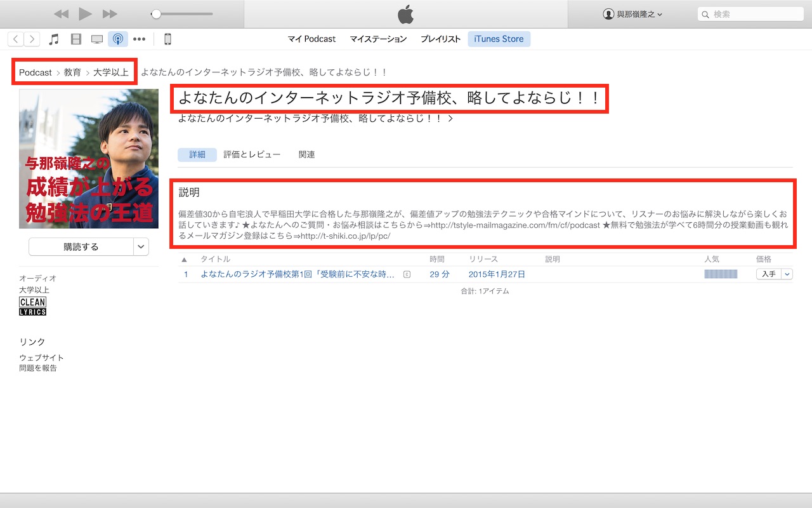812x508 pixels.
Task: Adjust the volume slider knob
Action: point(156,14)
